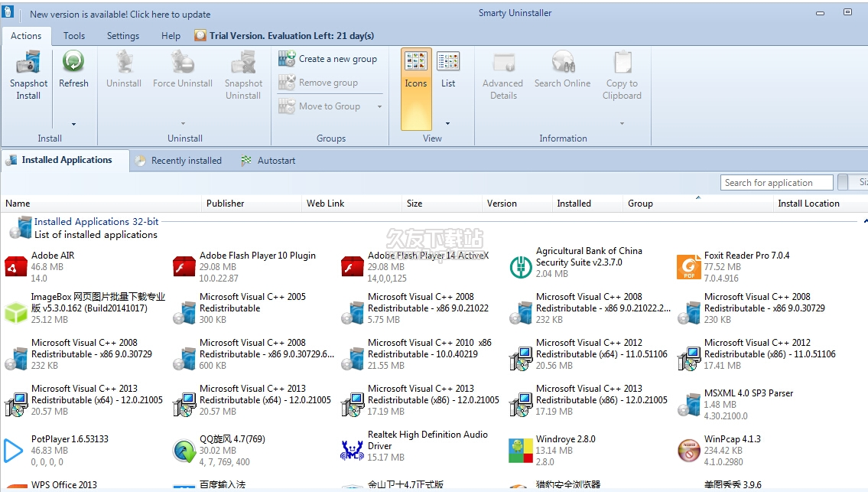Select Microsoft Visual C++ 2005 Redistributable icon
Screen dimensions: 868x492
click(184, 313)
